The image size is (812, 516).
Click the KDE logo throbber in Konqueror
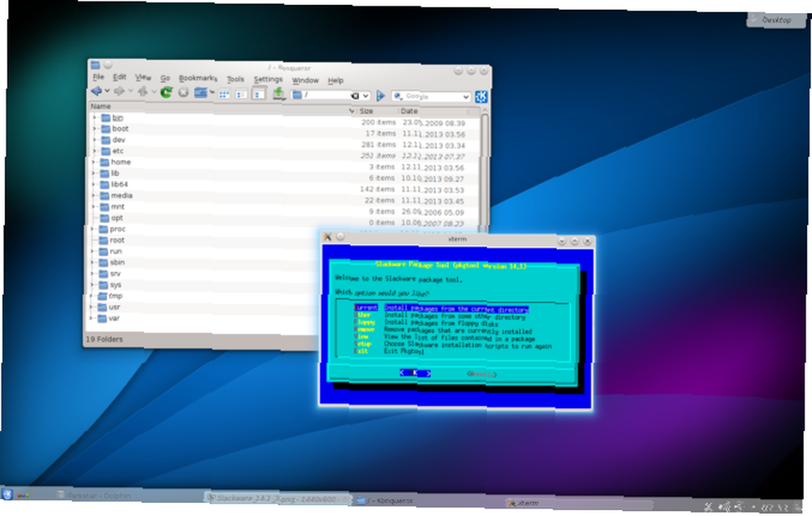click(x=481, y=97)
